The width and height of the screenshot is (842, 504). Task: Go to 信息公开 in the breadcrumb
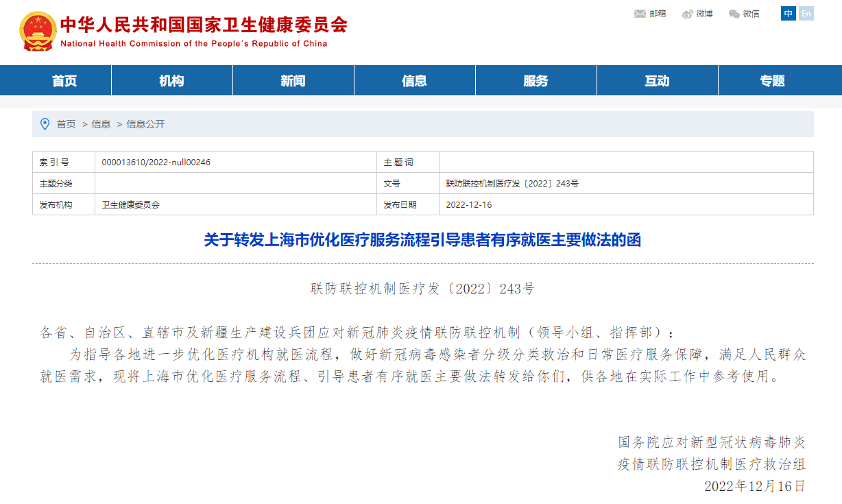pos(145,124)
